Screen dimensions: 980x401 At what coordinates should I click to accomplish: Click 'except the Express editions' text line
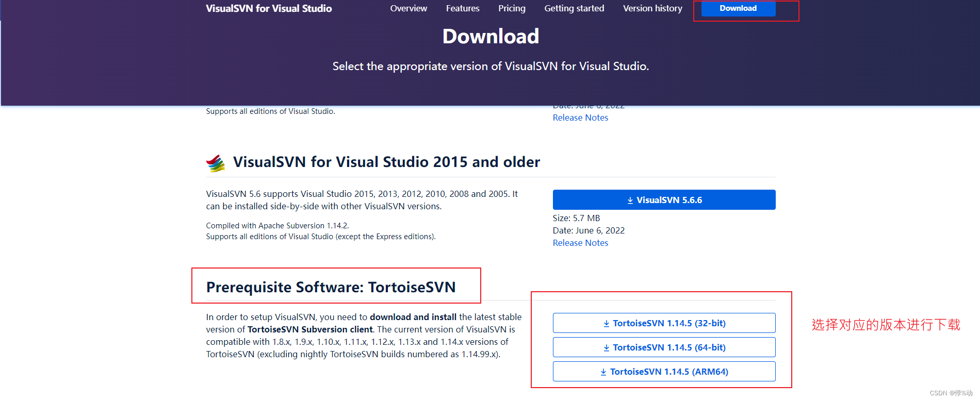coord(321,237)
